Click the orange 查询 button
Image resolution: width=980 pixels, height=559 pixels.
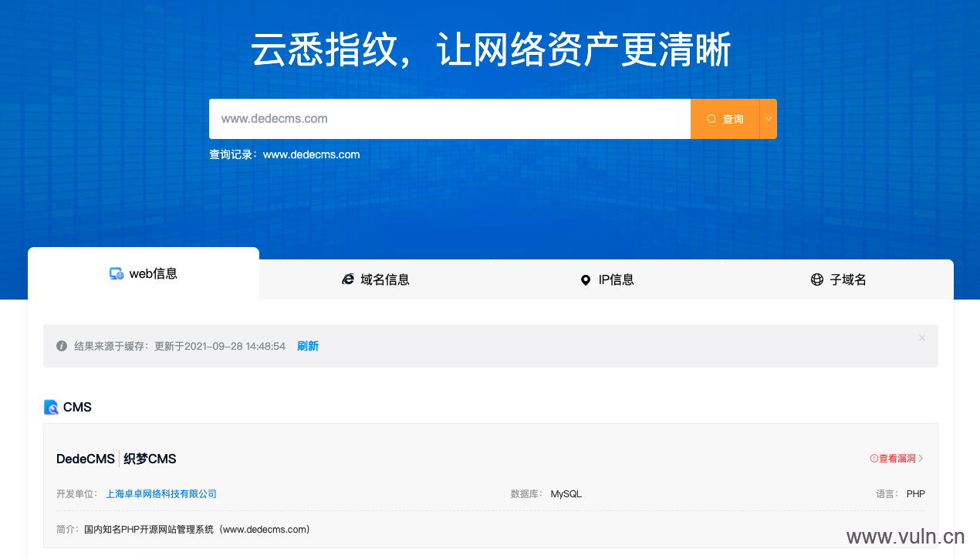point(725,119)
